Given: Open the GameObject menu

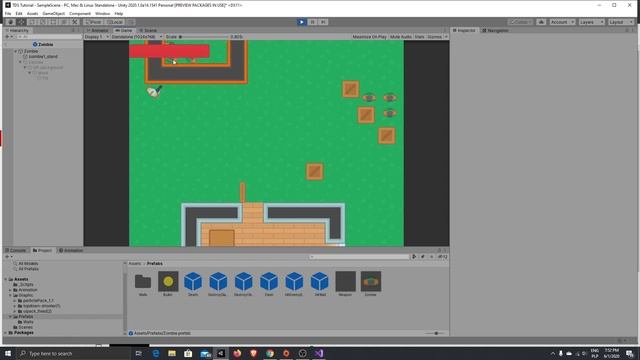Looking at the screenshot, I should pos(53,13).
